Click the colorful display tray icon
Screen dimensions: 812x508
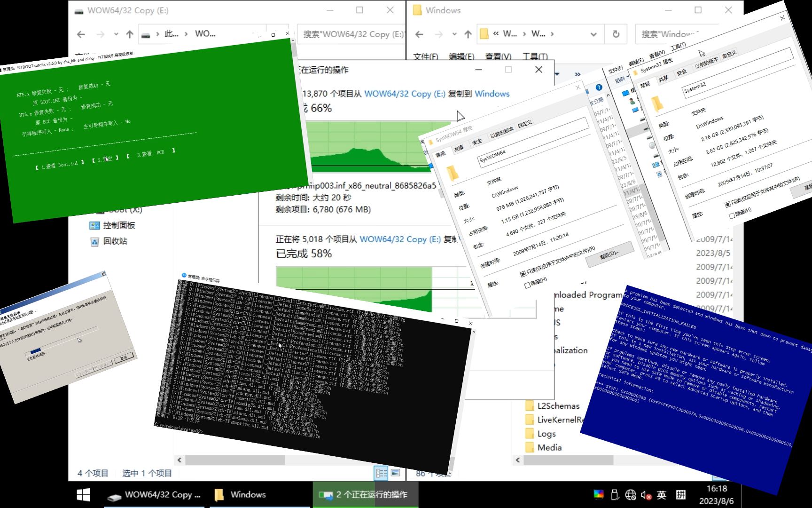[598, 494]
